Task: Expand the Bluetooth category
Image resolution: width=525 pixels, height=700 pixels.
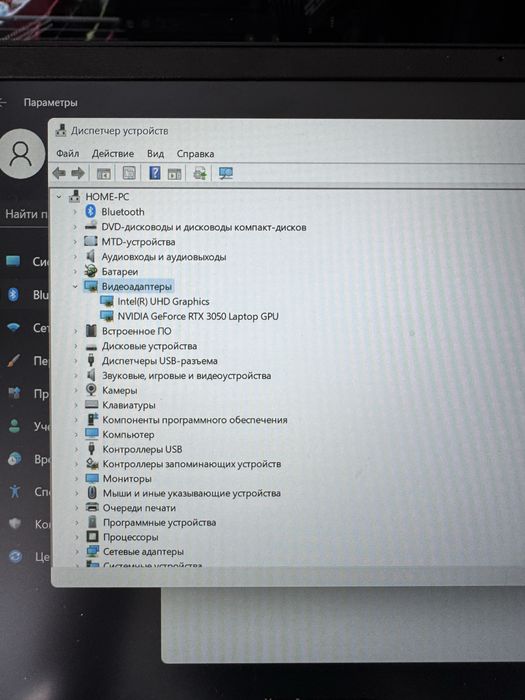Action: 75,212
